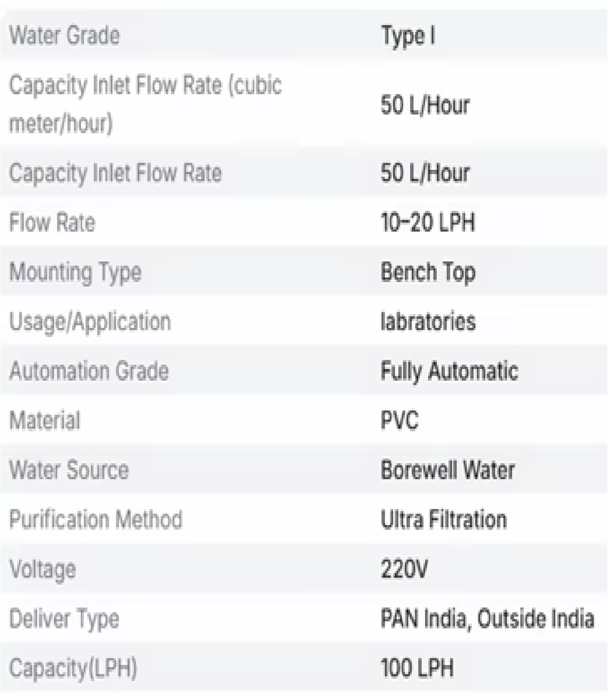The height and width of the screenshot is (700, 612).
Task: Select the 'labratories' value
Action: (427, 322)
